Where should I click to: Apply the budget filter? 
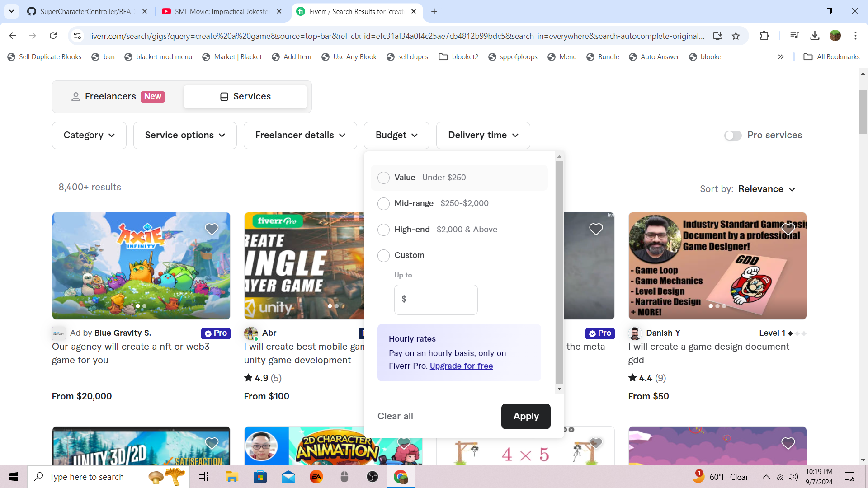coord(525,416)
